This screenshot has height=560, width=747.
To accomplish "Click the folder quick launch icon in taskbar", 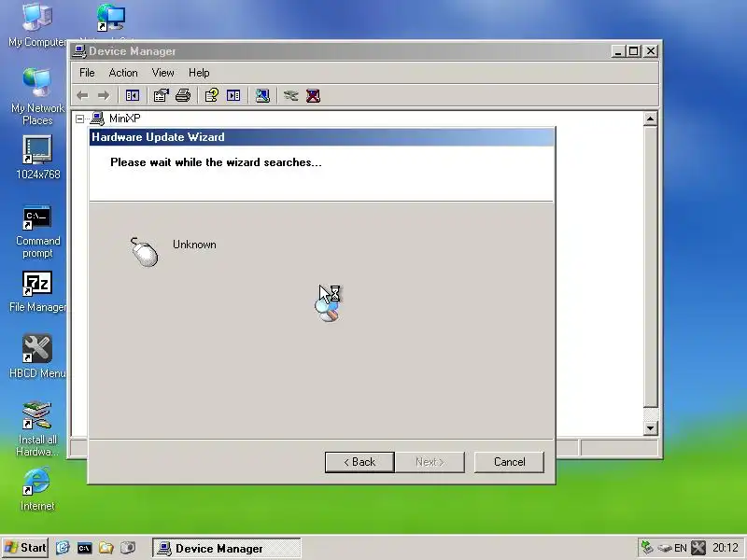I will coord(106,548).
